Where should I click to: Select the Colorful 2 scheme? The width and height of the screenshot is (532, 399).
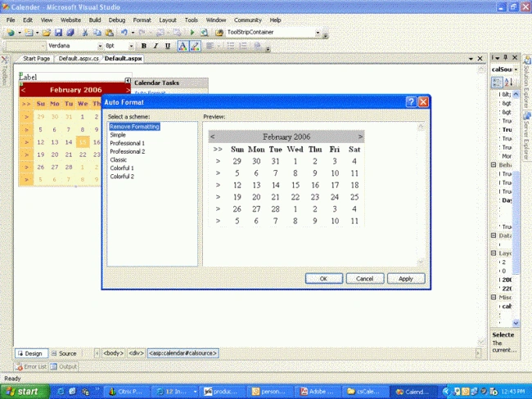122,177
